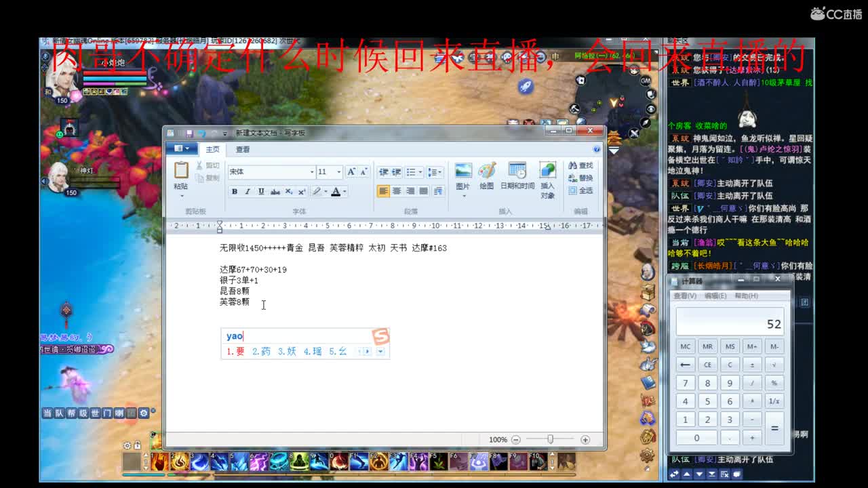
Task: Click the Calculator 1/x button
Action: click(774, 401)
